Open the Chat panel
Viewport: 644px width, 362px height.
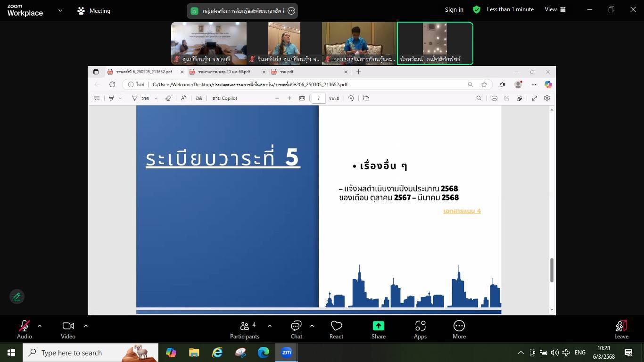(296, 329)
